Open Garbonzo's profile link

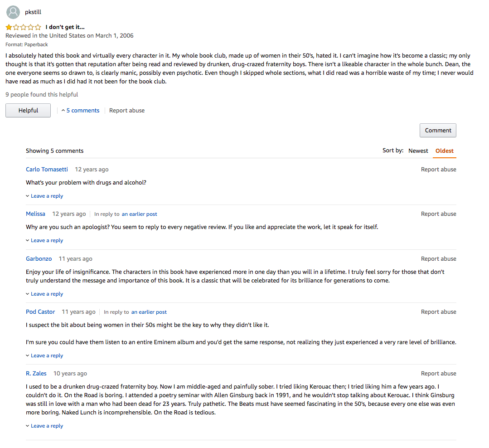point(39,258)
